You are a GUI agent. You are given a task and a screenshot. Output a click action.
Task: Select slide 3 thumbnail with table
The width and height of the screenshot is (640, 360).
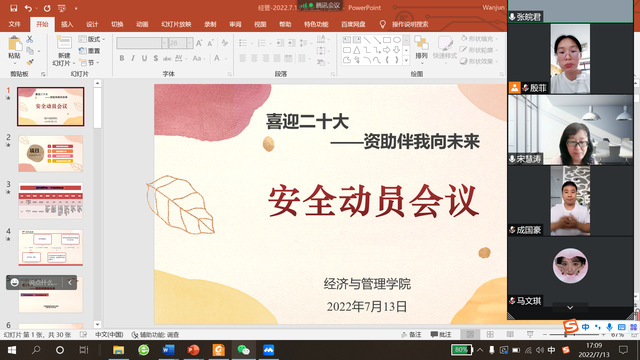tap(51, 200)
